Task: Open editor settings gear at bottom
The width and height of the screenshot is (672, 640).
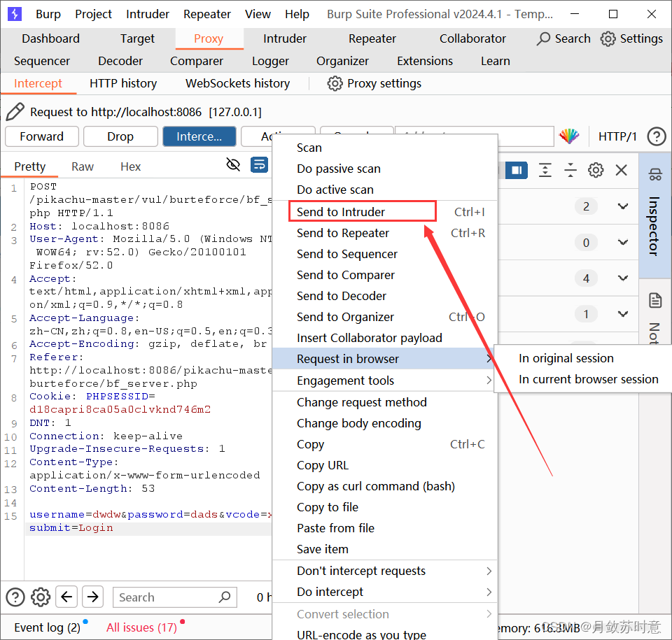Action: (41, 597)
